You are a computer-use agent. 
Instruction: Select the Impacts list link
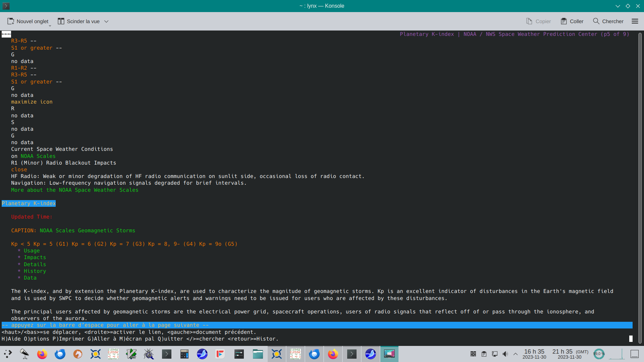tap(35, 257)
